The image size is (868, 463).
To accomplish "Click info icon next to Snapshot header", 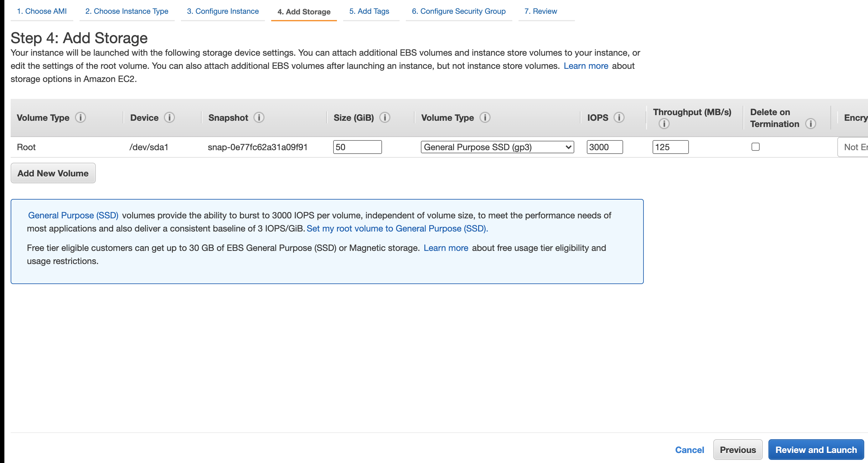I will [259, 118].
